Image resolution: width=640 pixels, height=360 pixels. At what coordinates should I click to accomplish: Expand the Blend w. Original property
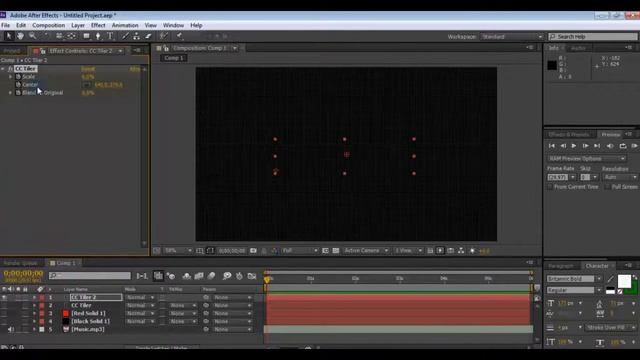click(11, 93)
